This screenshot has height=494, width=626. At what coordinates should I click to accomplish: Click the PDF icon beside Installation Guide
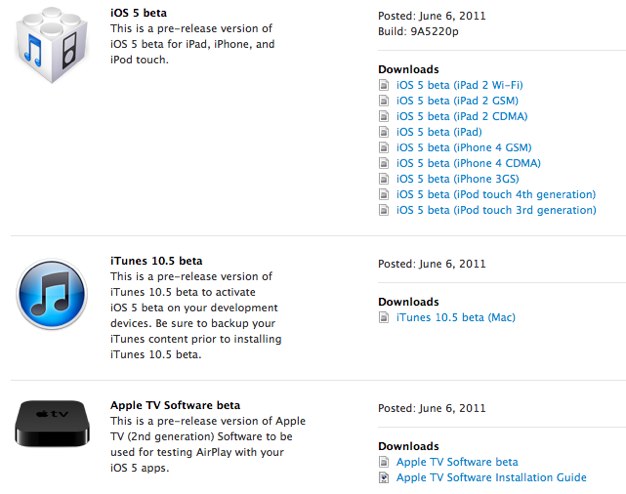(384, 478)
